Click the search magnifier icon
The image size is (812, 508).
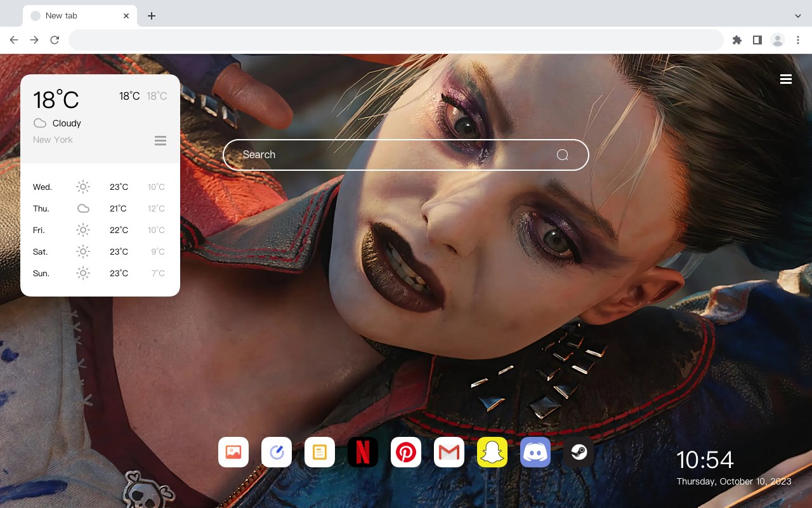563,155
